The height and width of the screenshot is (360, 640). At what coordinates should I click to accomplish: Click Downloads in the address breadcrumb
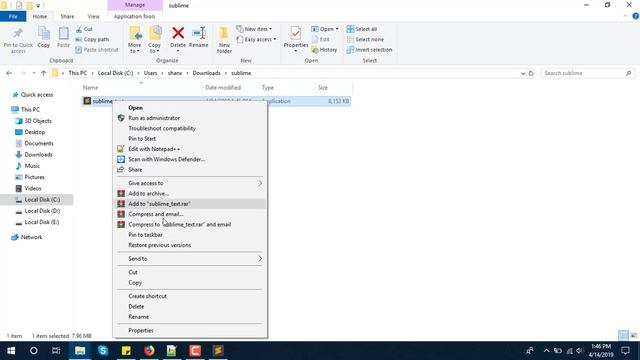pos(207,73)
